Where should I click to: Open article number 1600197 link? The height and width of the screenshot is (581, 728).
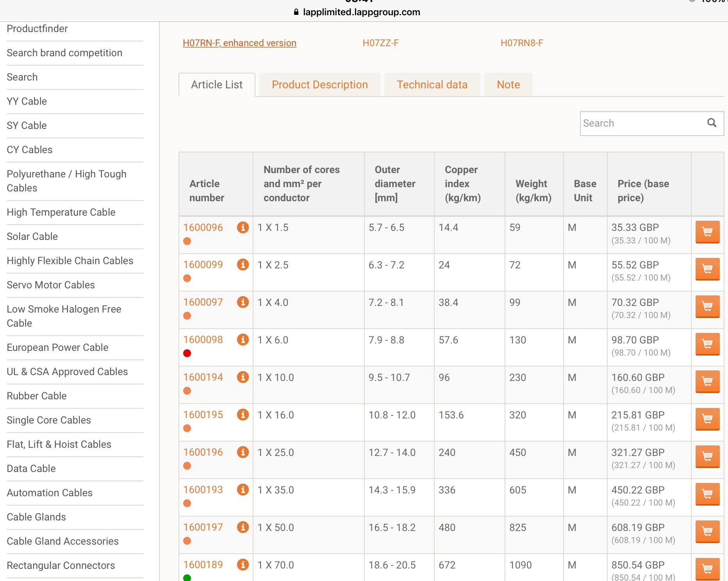(x=203, y=527)
